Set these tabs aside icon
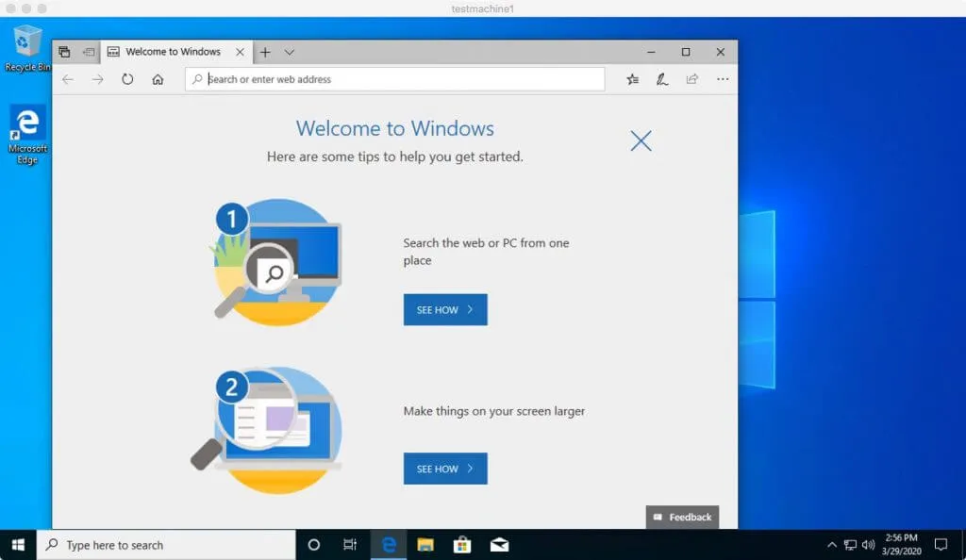966x560 pixels. click(x=90, y=52)
